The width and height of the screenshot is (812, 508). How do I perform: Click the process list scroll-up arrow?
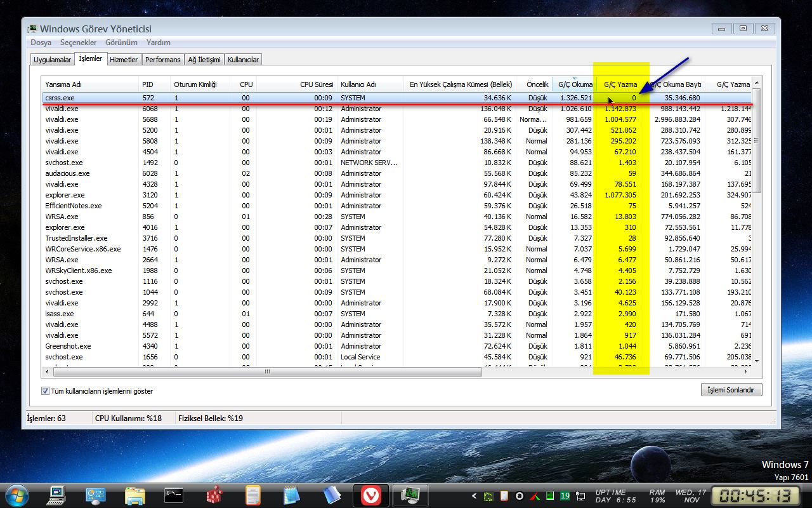[x=756, y=83]
